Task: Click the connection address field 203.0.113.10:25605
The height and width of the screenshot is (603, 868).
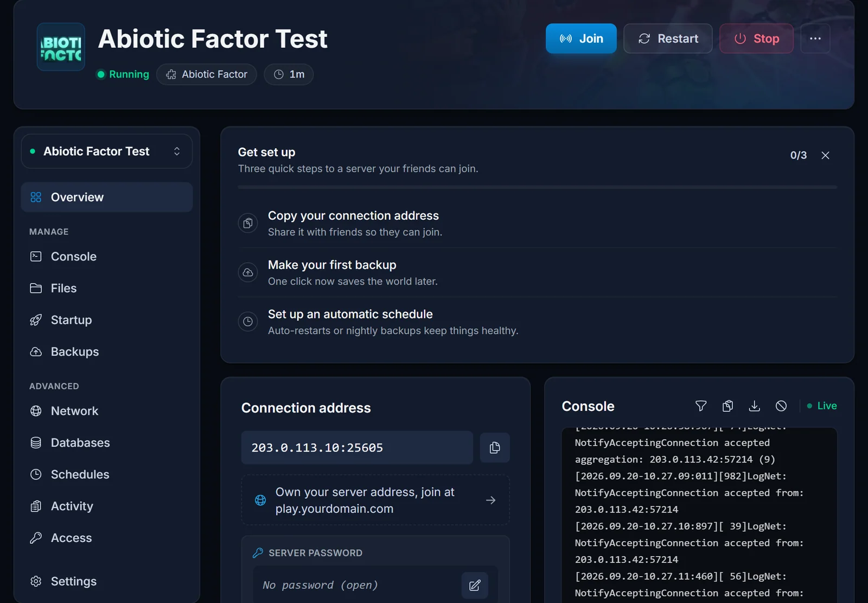Action: tap(357, 448)
